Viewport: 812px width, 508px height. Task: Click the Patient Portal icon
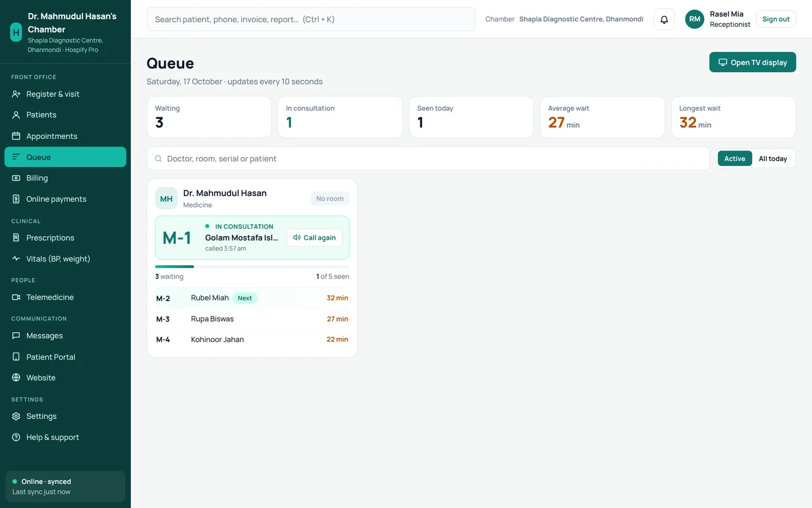(16, 357)
